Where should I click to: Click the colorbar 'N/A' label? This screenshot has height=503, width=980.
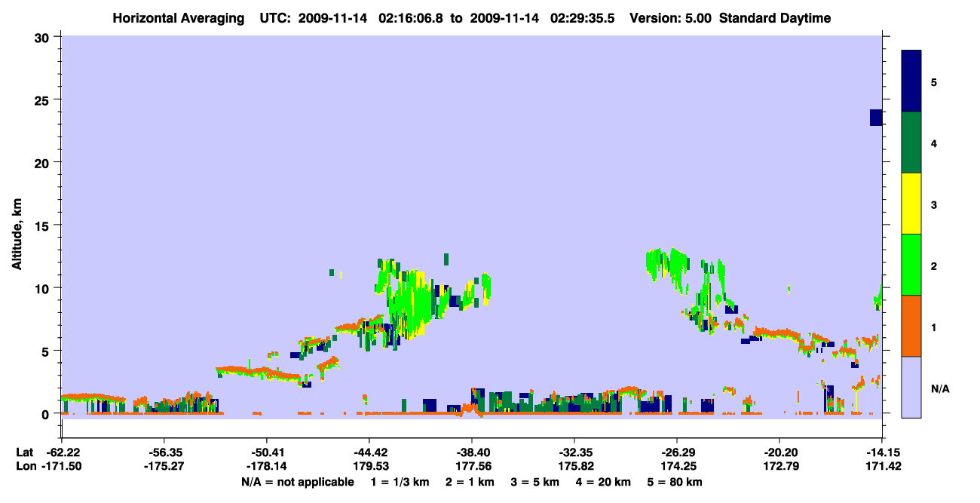pyautogui.click(x=939, y=389)
